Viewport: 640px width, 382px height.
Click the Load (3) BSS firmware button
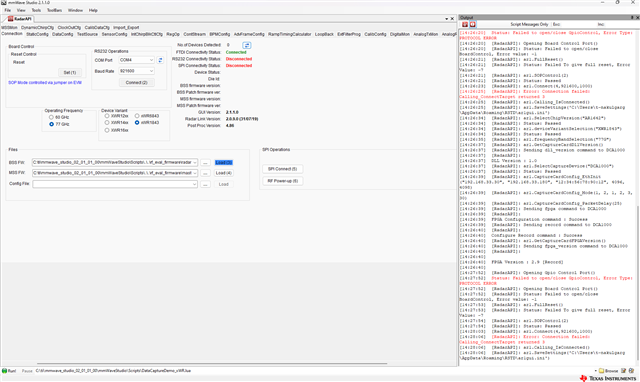coord(224,162)
